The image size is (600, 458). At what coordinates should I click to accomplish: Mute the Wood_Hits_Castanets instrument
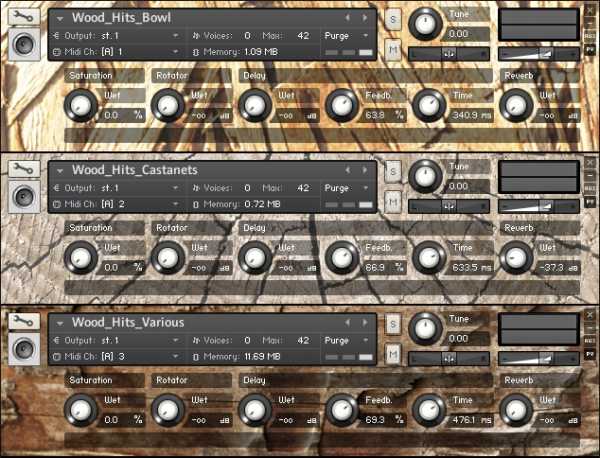(x=393, y=202)
